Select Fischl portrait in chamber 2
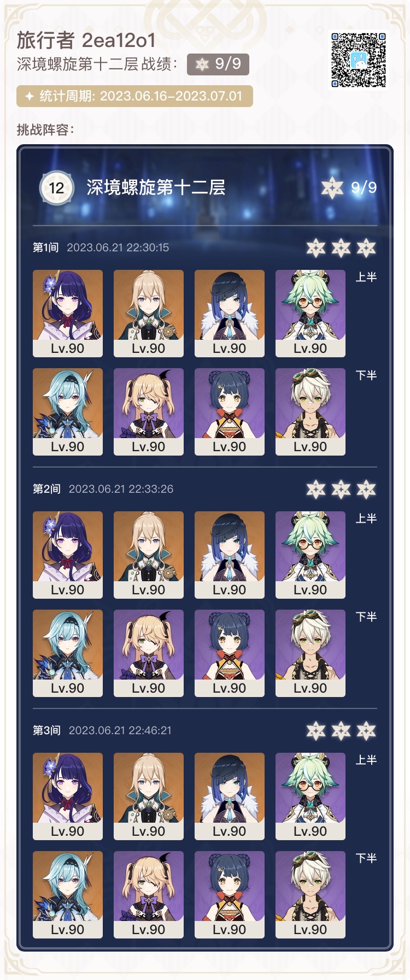 (x=149, y=653)
